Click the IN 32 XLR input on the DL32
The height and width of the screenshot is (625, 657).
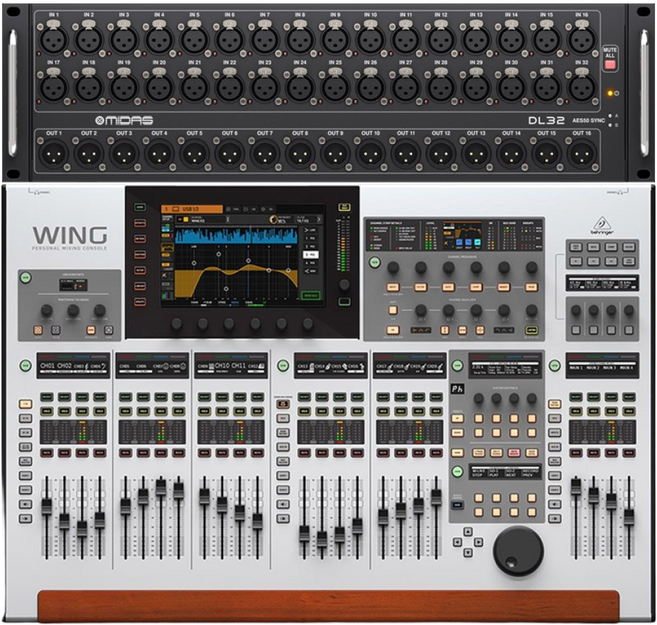tap(582, 88)
